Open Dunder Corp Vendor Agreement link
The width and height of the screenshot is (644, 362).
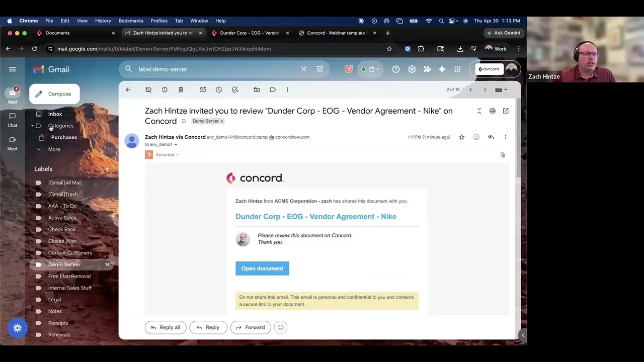[316, 216]
